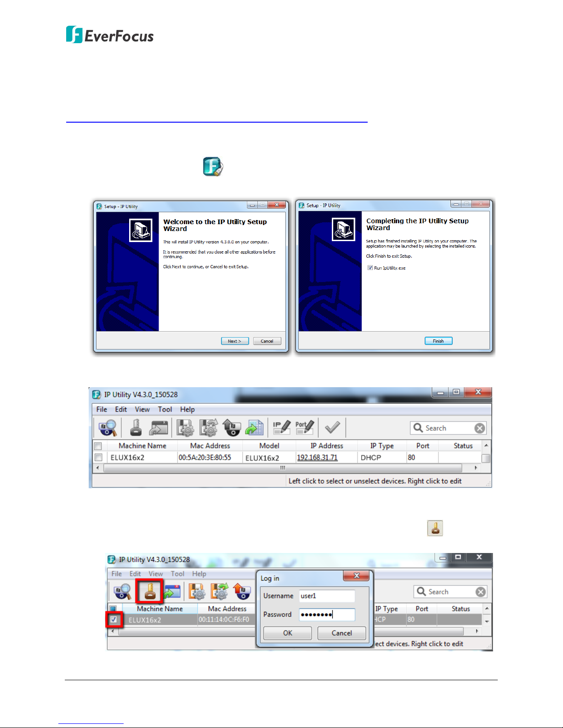Click the Search field in lower IP Utility window
This screenshot has height=728, width=563.
click(x=450, y=592)
